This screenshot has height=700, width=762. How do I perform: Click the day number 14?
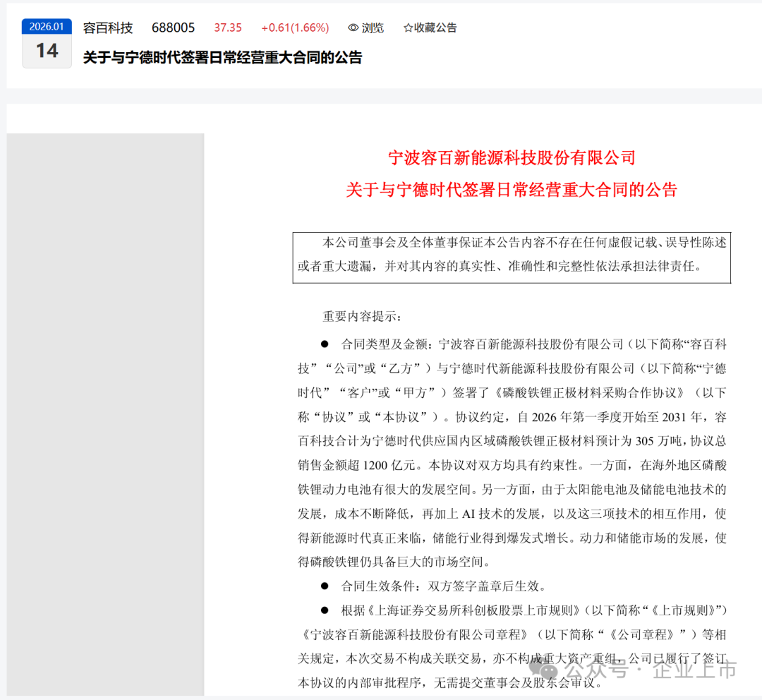click(47, 51)
